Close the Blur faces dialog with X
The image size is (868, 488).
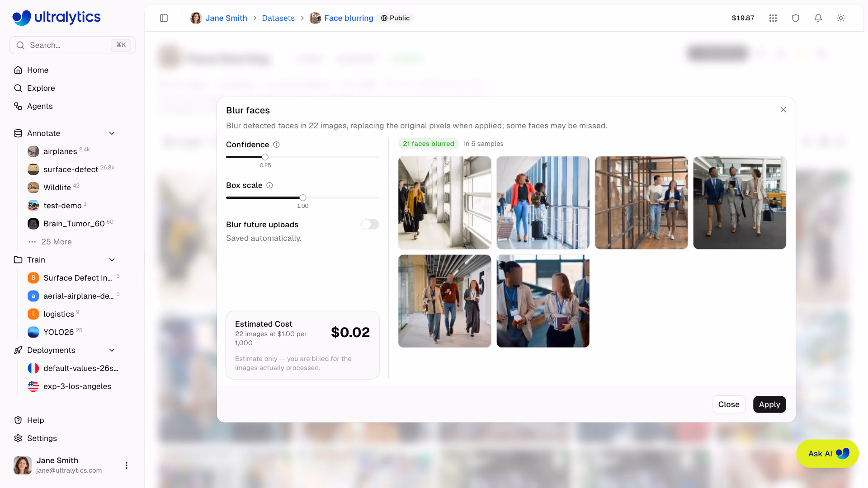click(783, 110)
